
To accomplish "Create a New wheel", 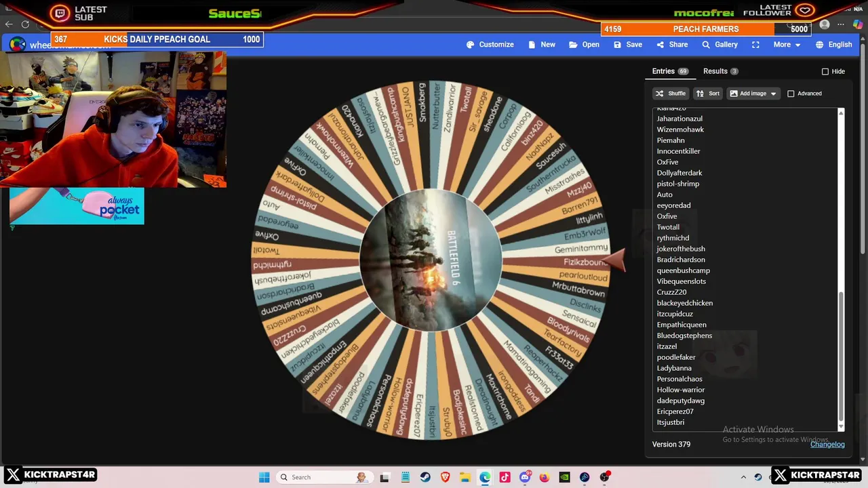I will point(541,45).
